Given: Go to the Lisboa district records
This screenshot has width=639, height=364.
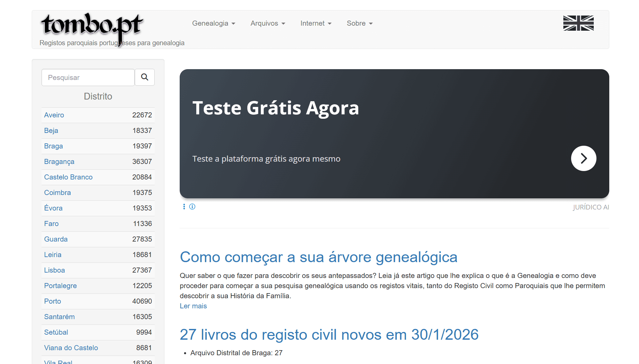Looking at the screenshot, I should coord(54,270).
